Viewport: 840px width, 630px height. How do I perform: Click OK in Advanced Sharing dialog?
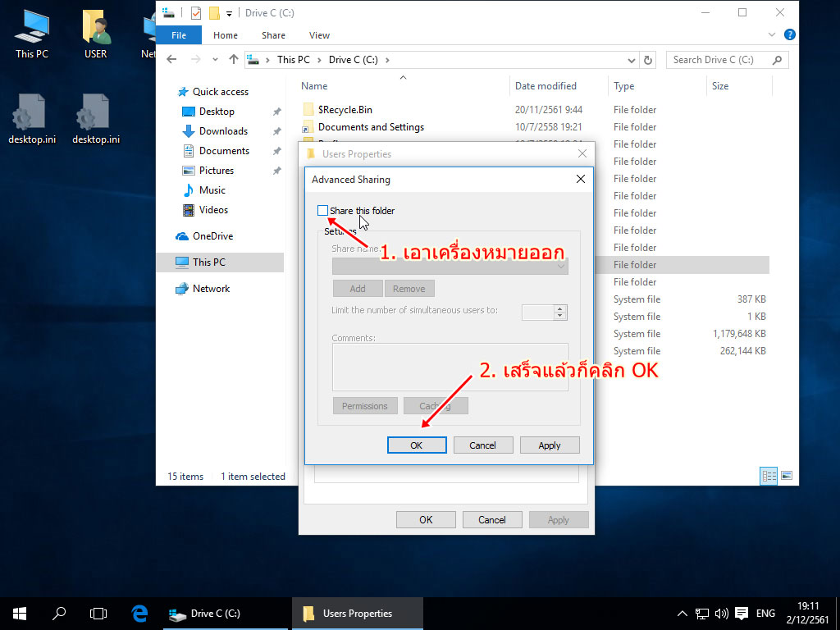(417, 445)
